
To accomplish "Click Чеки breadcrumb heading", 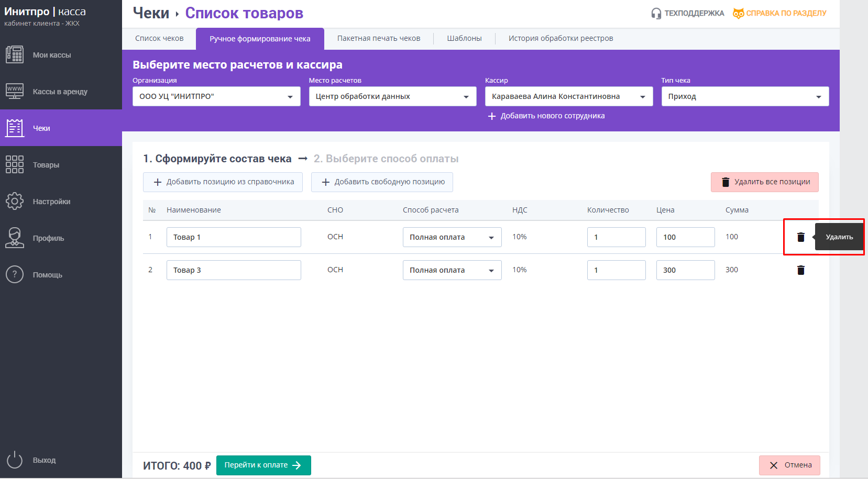I will coord(151,13).
